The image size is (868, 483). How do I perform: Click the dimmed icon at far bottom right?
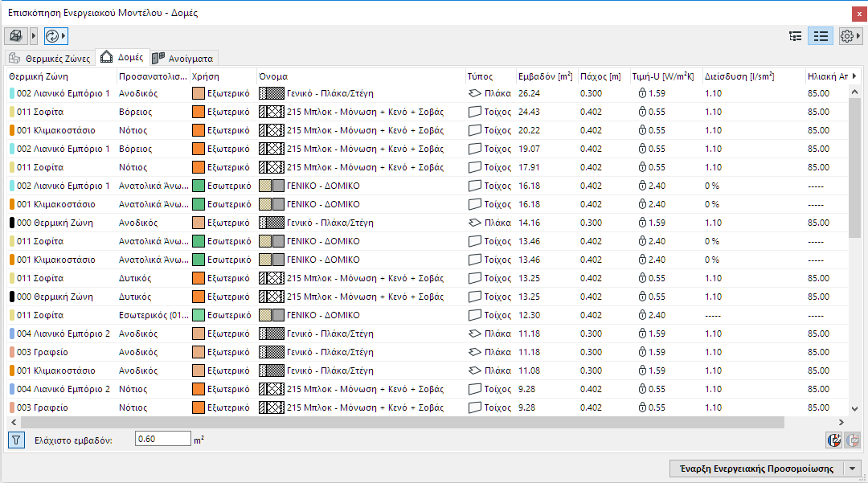point(853,440)
